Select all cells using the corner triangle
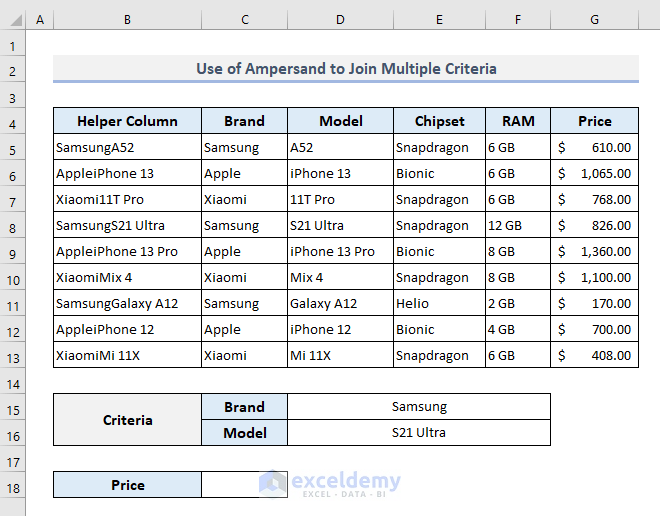This screenshot has width=660, height=516. pos(15,20)
